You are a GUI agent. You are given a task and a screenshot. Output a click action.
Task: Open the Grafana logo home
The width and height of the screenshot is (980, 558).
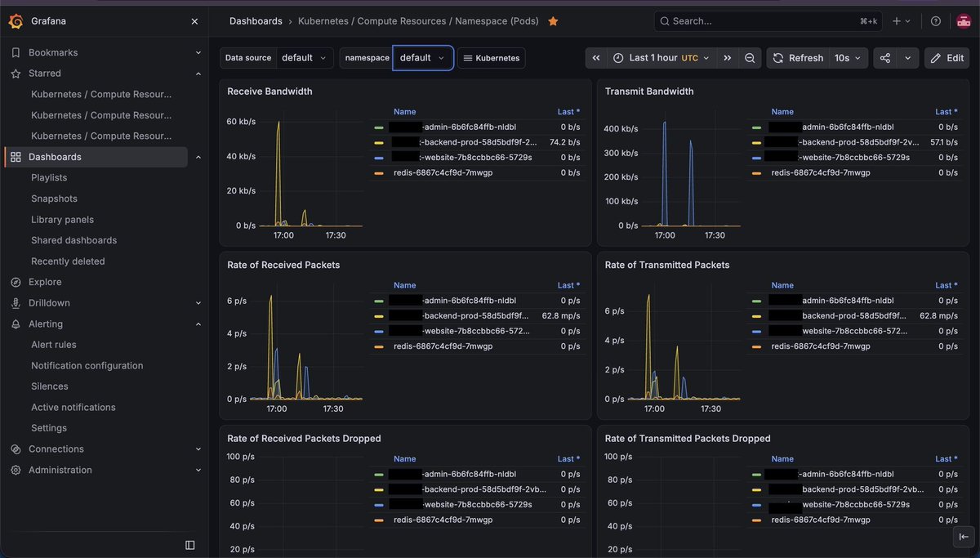pyautogui.click(x=16, y=21)
